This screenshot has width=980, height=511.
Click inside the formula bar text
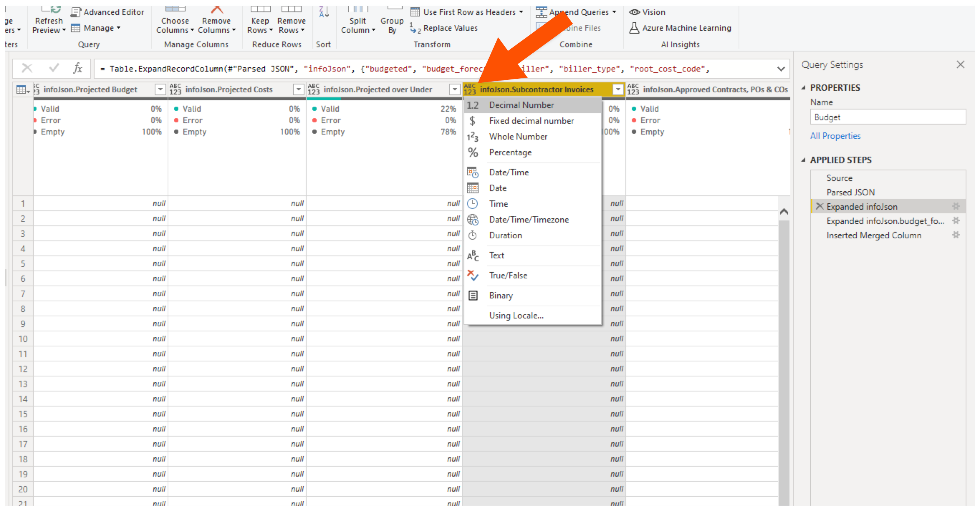coord(434,69)
